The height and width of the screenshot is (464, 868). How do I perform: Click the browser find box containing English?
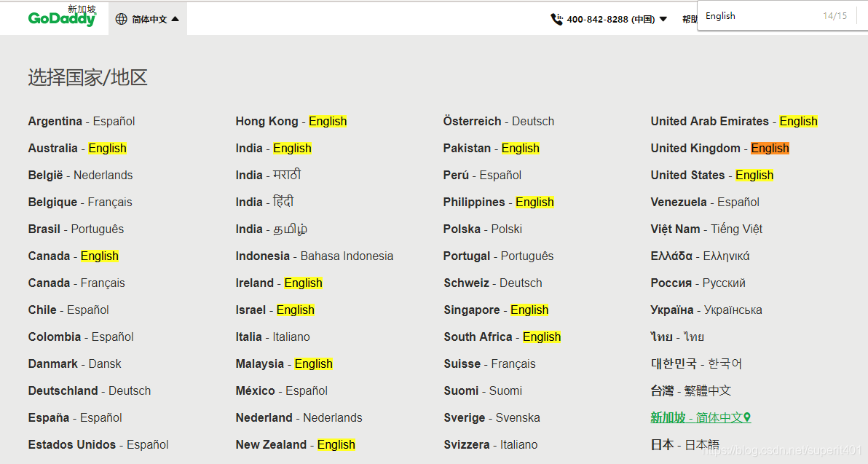[777, 16]
